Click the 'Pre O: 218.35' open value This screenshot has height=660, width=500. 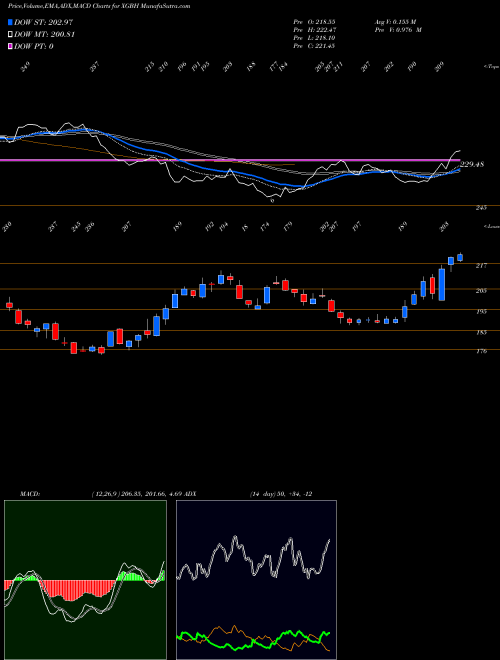click(x=314, y=21)
